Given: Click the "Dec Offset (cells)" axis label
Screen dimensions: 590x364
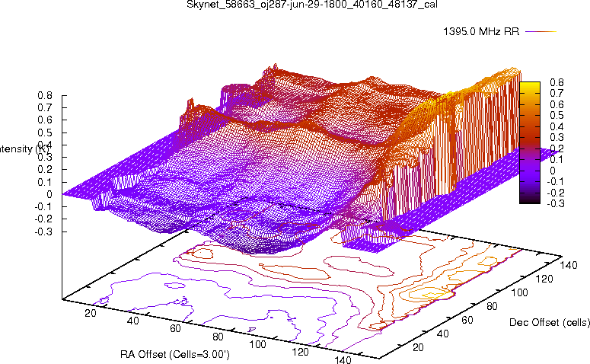Looking at the screenshot, I should pyautogui.click(x=550, y=322).
